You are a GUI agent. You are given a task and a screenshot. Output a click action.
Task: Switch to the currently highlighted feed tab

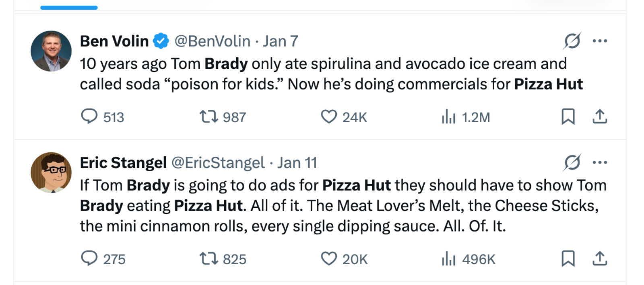pos(69,6)
